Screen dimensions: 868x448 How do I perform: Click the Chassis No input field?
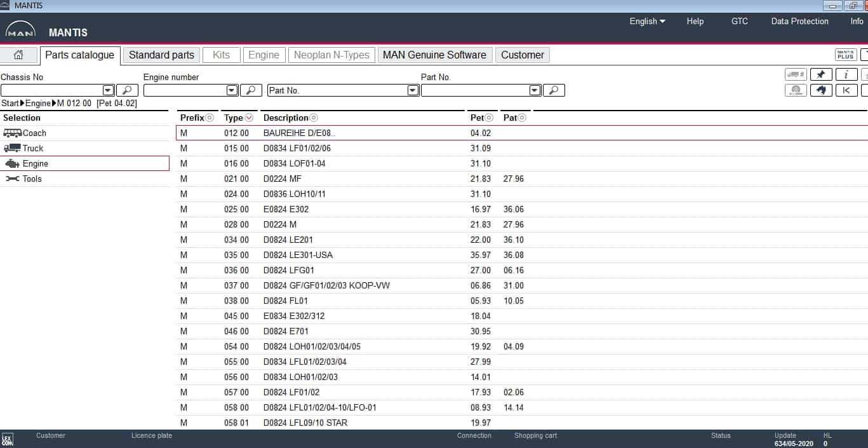[51, 90]
